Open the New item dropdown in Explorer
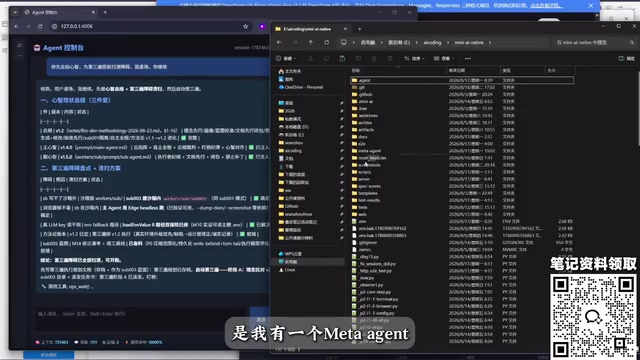 click(x=286, y=58)
